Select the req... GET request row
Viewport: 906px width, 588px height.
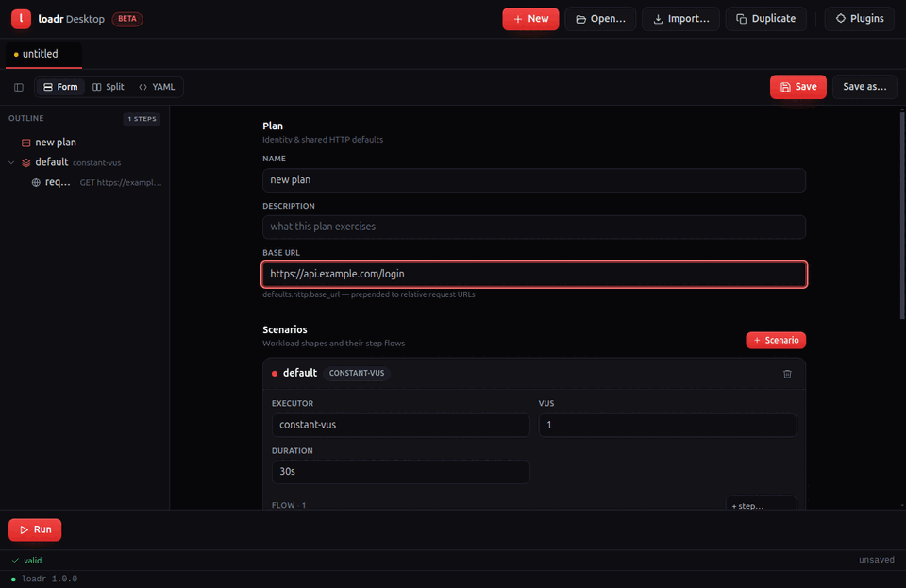(84, 182)
